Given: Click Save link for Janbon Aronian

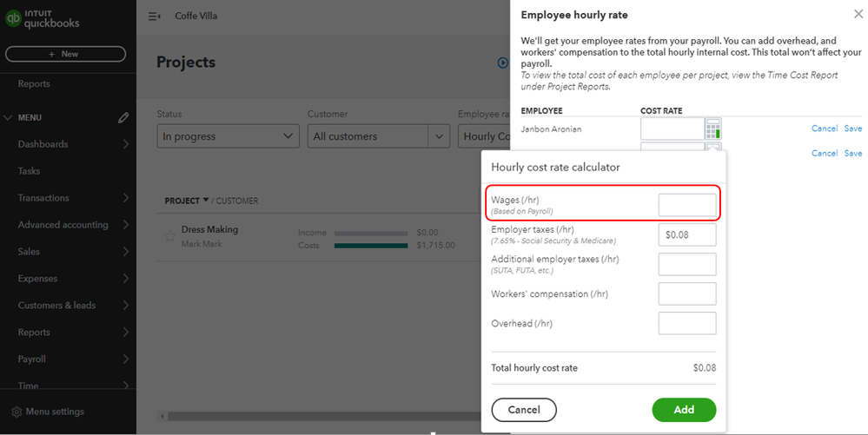Looking at the screenshot, I should coord(853,129).
